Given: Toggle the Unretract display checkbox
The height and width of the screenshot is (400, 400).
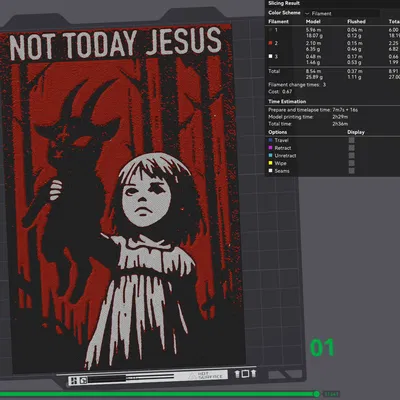Looking at the screenshot, I should coord(351,155).
